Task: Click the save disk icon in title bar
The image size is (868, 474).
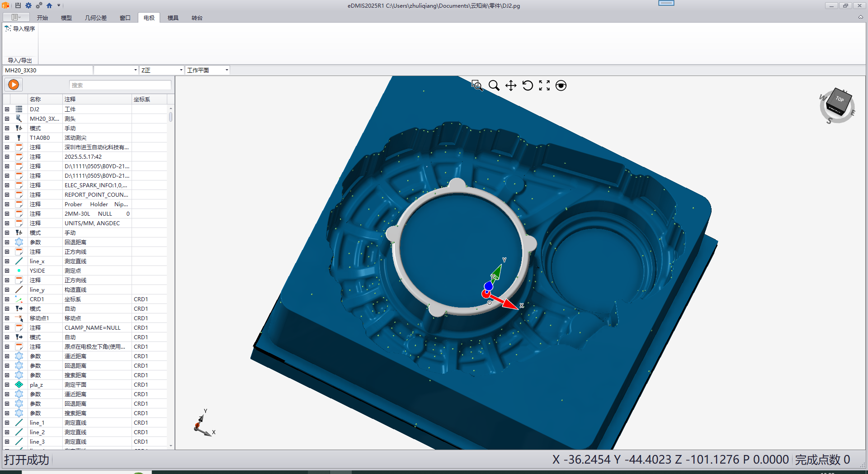Action: tap(18, 5)
